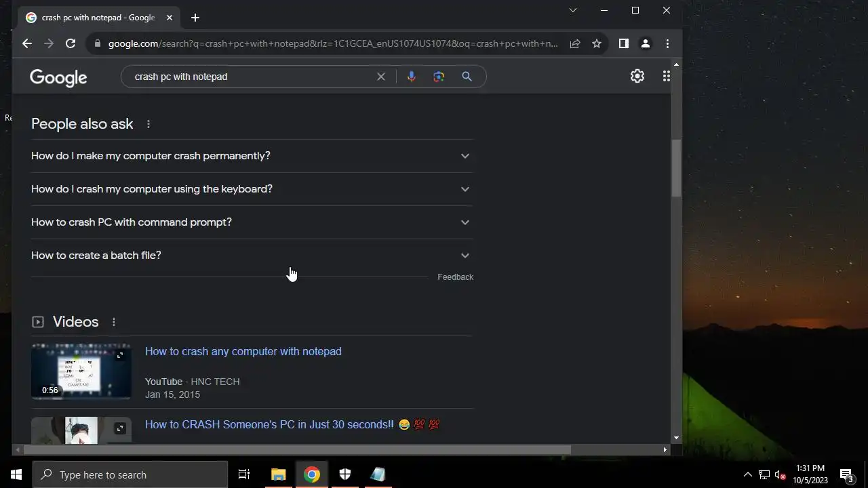Search by image with Google Lens icon
Image resolution: width=868 pixels, height=488 pixels.
click(x=439, y=77)
